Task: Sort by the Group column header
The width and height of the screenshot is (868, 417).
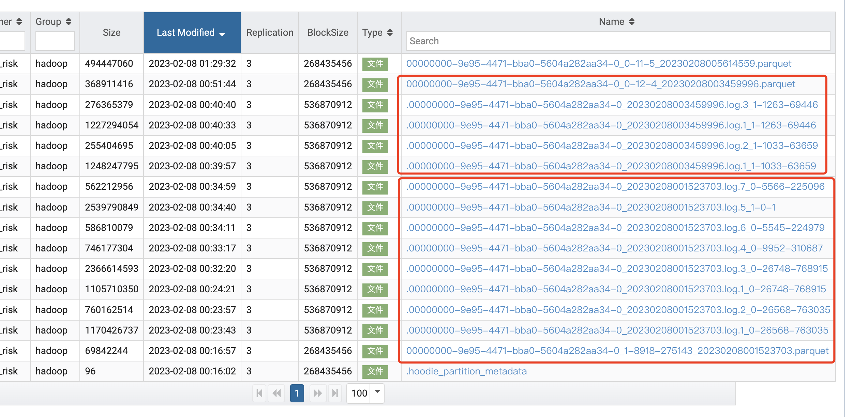Action: pos(54,21)
